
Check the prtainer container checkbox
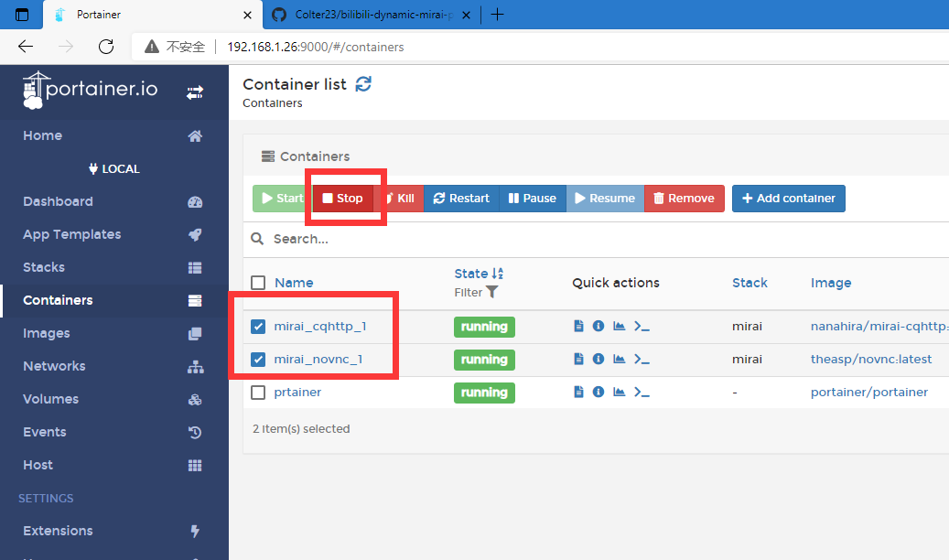(x=258, y=393)
